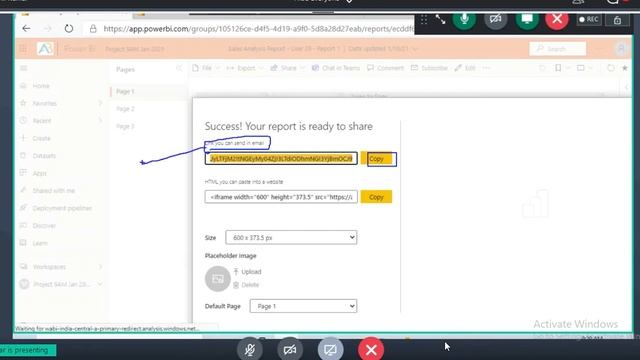This screenshot has height=360, width=640.
Task: Unmute microphone in the bottom call bar
Action: click(250, 349)
